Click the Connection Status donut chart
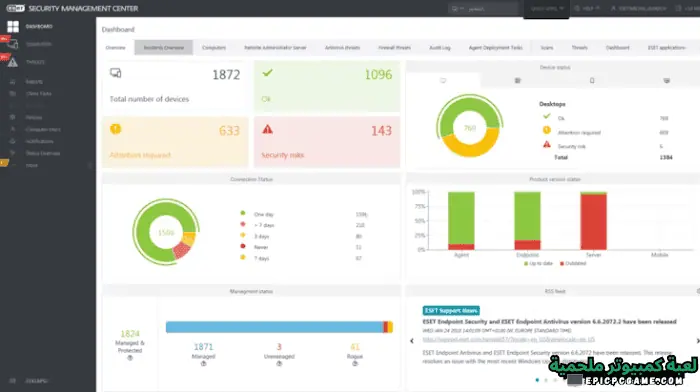 click(166, 232)
